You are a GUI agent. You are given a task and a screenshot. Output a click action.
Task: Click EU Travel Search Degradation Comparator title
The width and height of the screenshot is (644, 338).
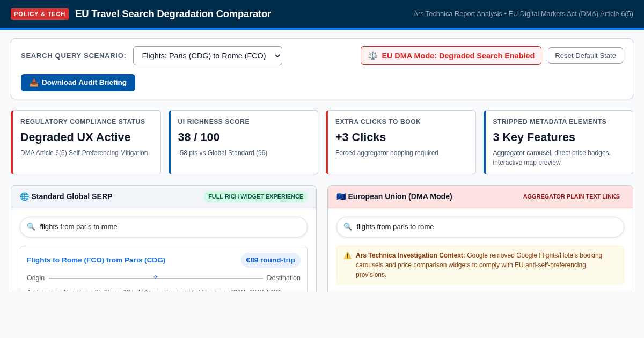(173, 14)
